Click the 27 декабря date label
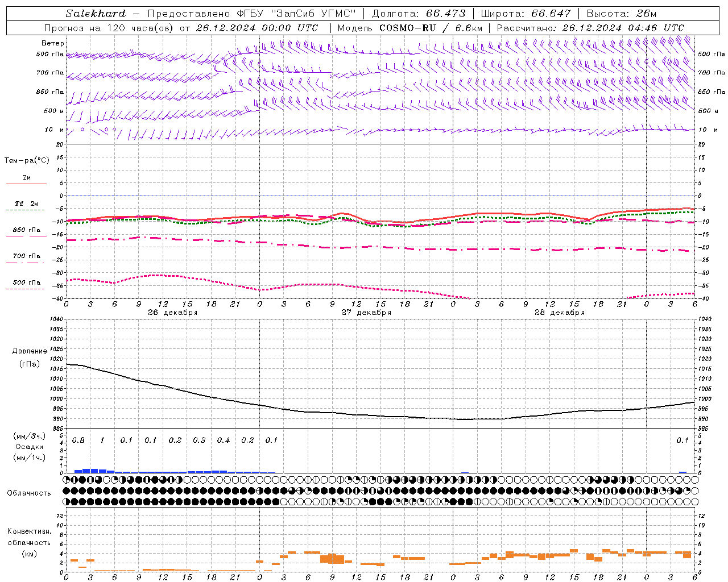Screen dimensions: 728x582 point(366,313)
